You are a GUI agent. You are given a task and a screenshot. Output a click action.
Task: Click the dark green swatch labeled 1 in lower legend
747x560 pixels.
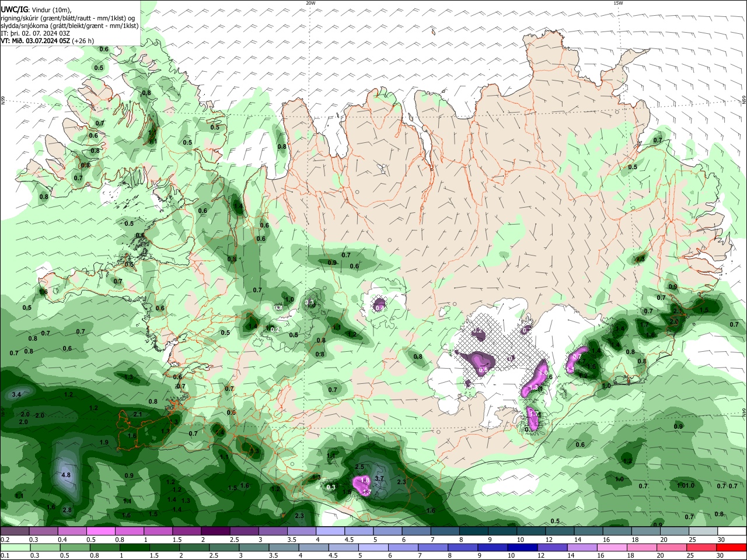[134, 548]
